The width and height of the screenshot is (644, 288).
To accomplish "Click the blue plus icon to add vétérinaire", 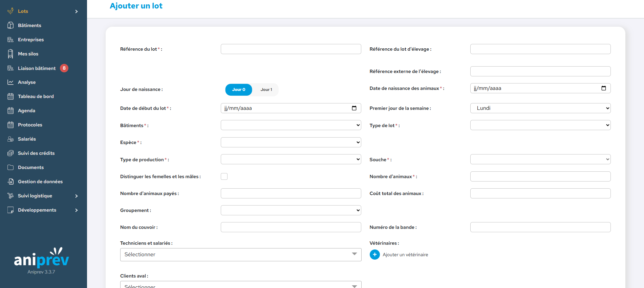I will 374,255.
